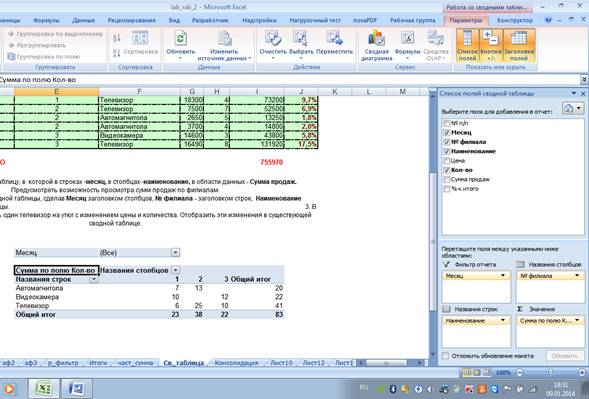
Task: Click Группировка по выделенному
Action: click(55, 34)
